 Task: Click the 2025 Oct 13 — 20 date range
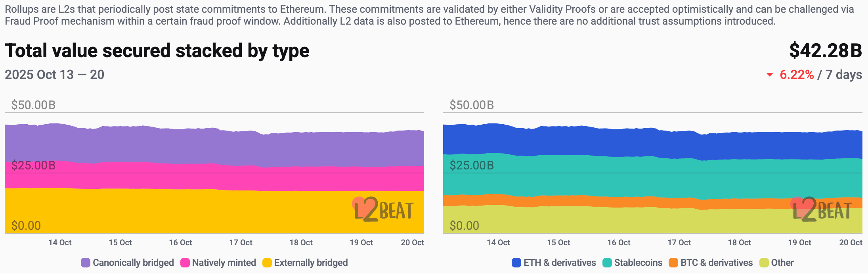click(55, 75)
